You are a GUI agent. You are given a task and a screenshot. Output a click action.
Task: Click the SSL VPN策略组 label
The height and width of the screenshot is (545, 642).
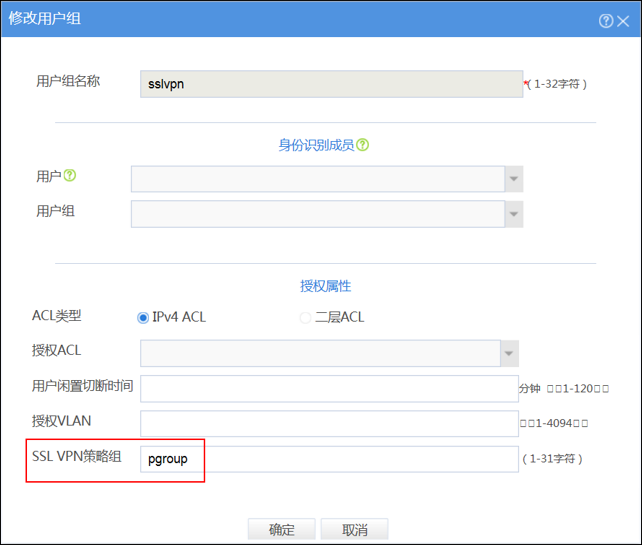click(x=77, y=457)
